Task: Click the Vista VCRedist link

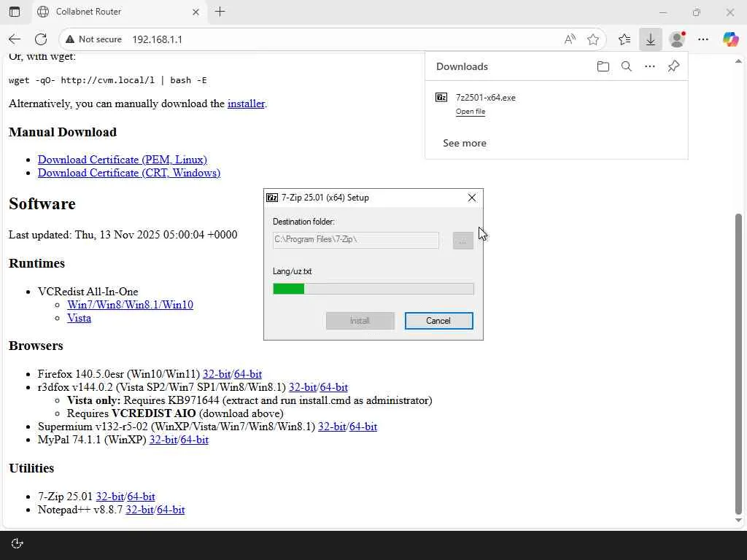Action: coord(79,318)
